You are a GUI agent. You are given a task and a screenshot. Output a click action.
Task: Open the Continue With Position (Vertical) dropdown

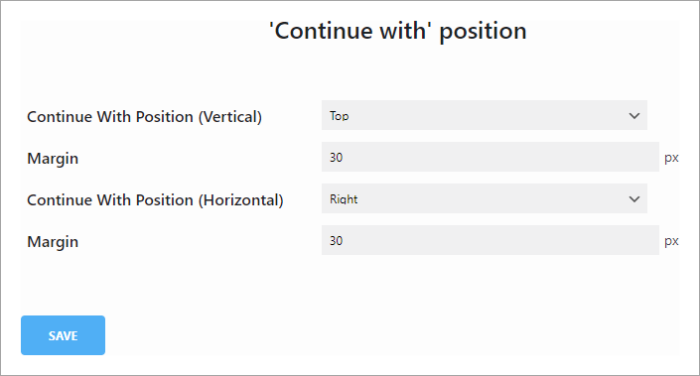(x=484, y=115)
